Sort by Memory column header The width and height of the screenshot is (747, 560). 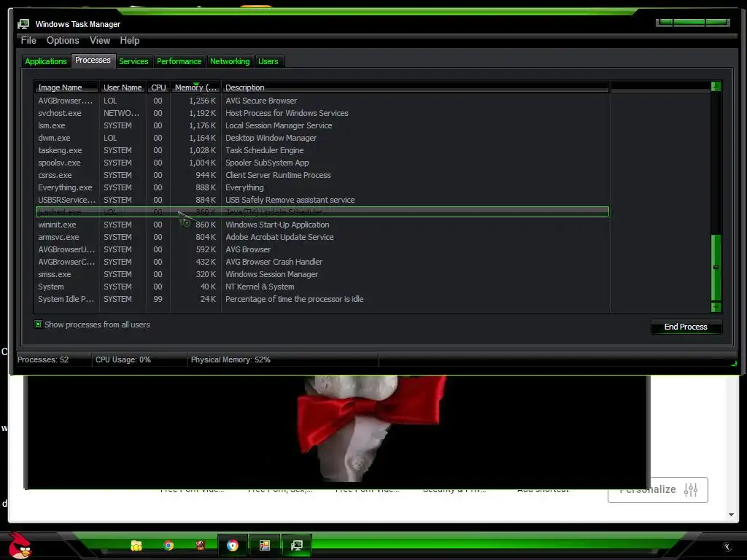pyautogui.click(x=196, y=87)
